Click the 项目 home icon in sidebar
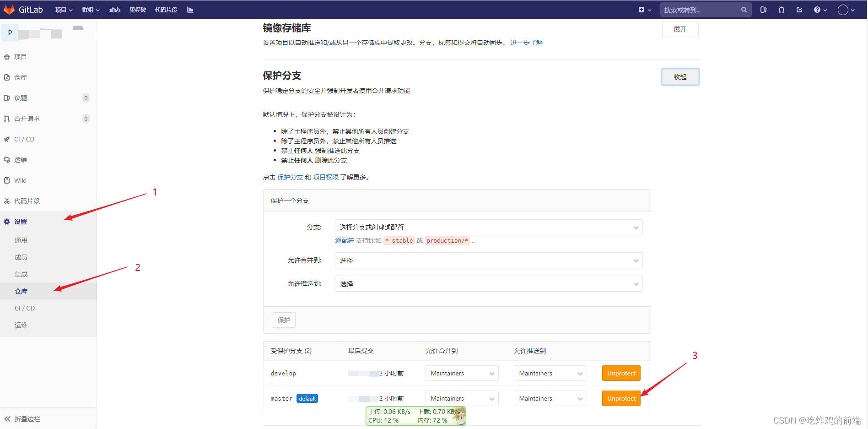This screenshot has width=868, height=429. pyautogui.click(x=7, y=57)
